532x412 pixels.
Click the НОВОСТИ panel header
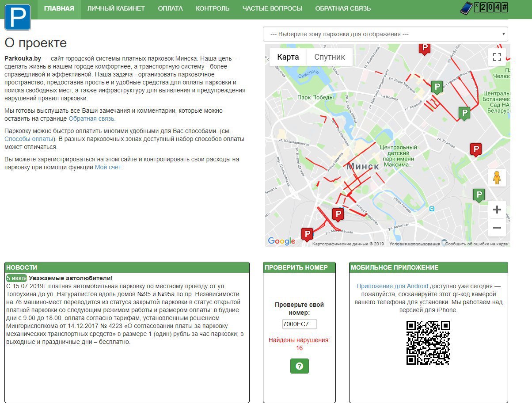coord(127,267)
